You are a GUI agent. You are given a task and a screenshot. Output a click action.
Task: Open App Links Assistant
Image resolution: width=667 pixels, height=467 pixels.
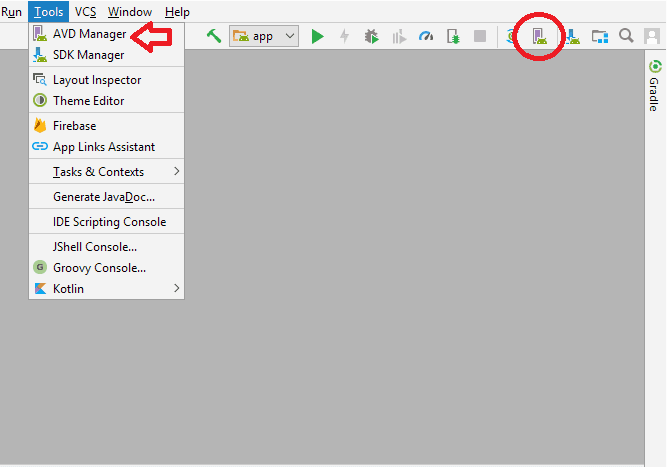point(106,147)
